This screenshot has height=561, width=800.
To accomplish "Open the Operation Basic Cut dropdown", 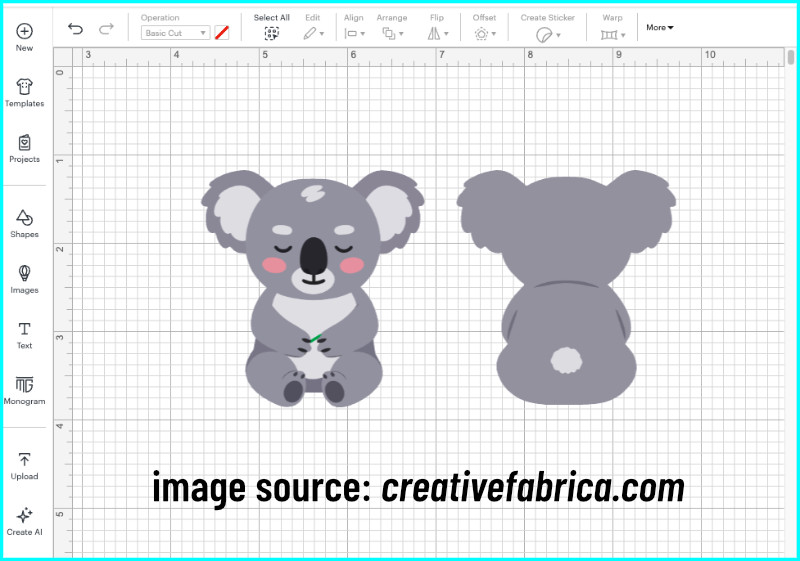I will [x=175, y=33].
